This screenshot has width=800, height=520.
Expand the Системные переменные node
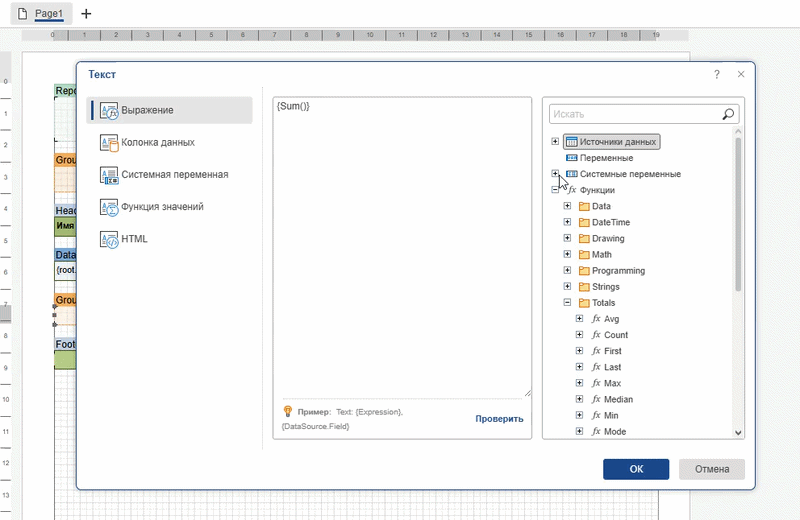[555, 174]
